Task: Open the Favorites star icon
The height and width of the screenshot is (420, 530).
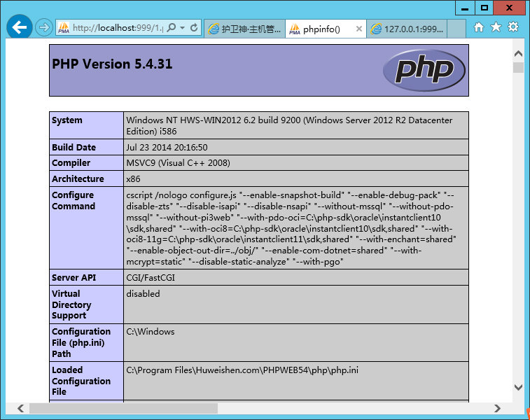Action: click(x=496, y=27)
